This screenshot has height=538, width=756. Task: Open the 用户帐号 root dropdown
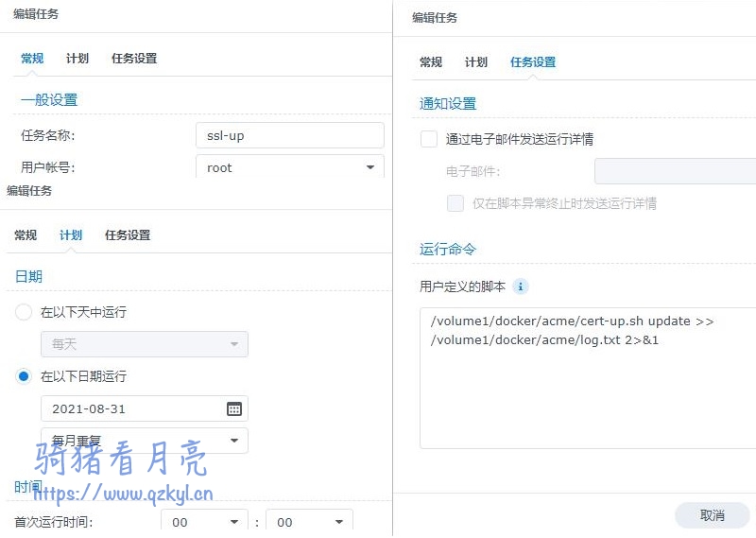pyautogui.click(x=290, y=167)
